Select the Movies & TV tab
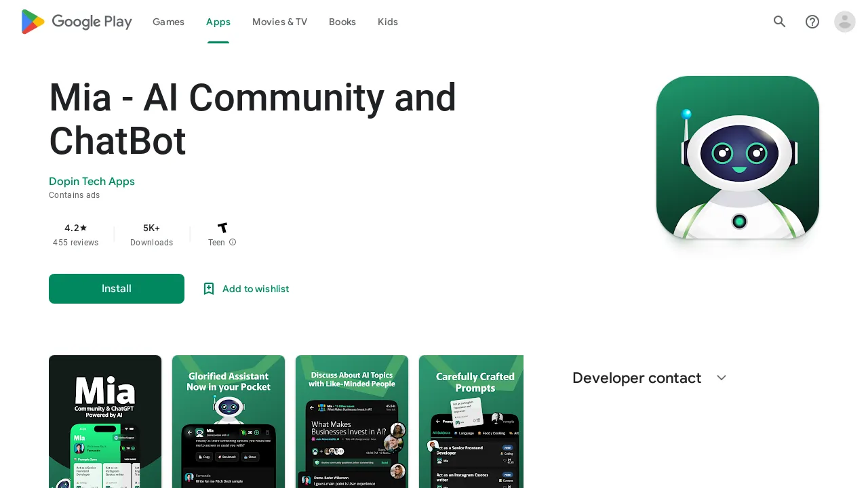Image resolution: width=868 pixels, height=488 pixels. (279, 22)
